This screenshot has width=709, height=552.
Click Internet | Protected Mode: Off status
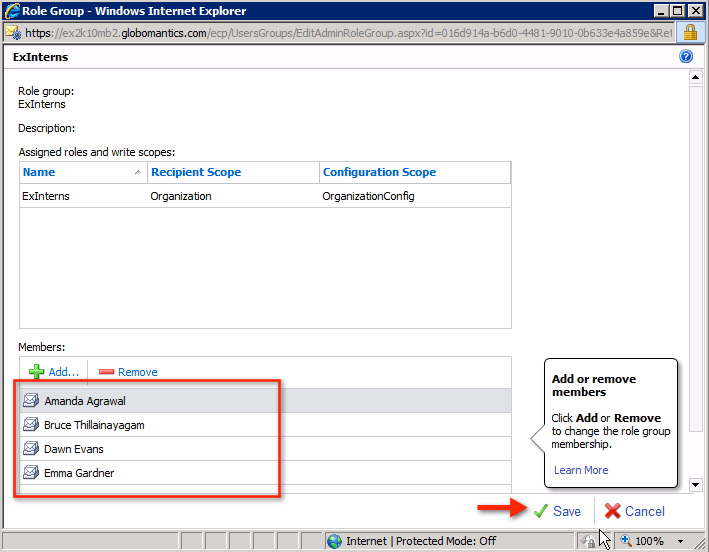pyautogui.click(x=421, y=541)
